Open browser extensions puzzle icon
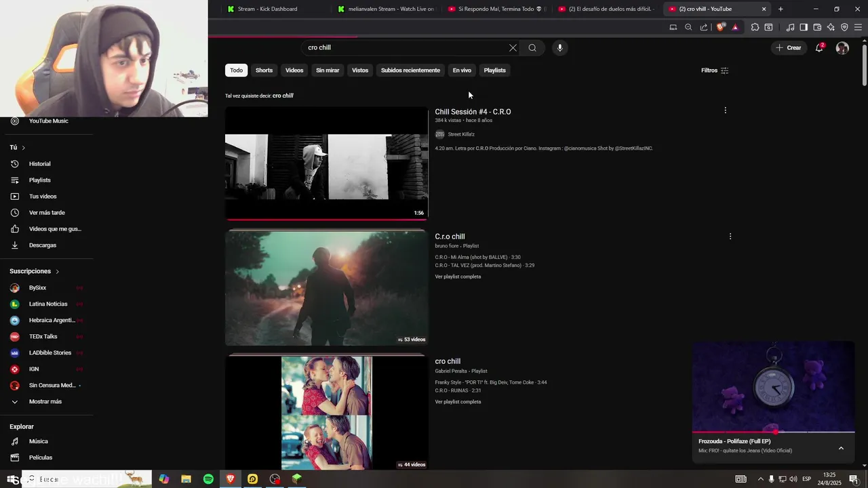868x488 pixels. 755,27
